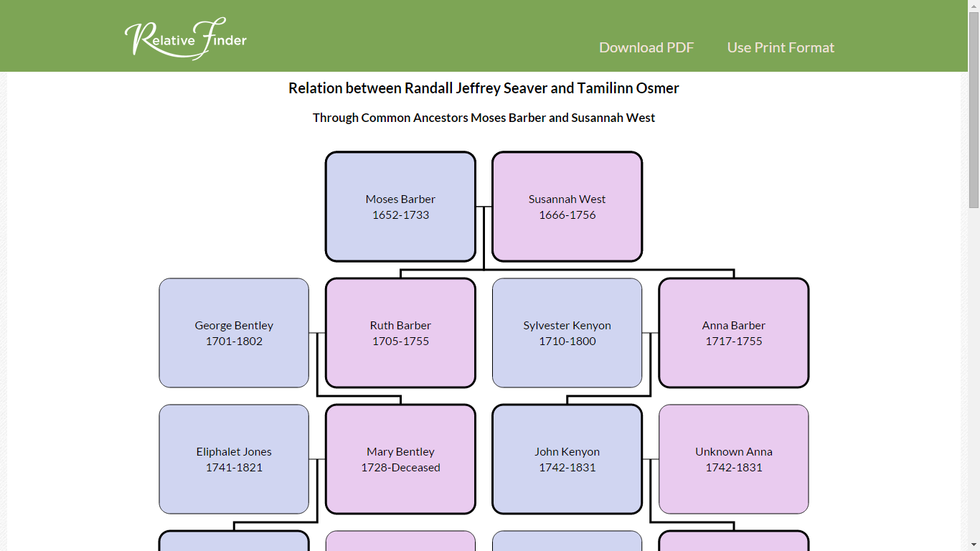Click the Ruth Barber box

coord(400,332)
